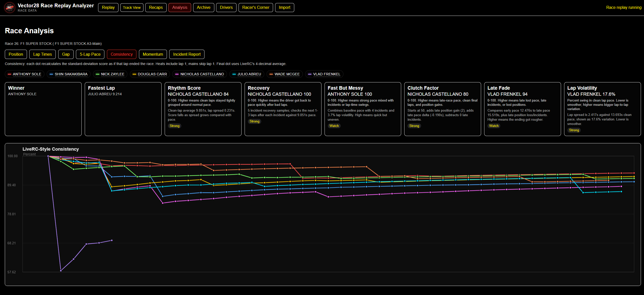644x295 pixels.
Task: Click the Recovery card title
Action: coord(258,88)
